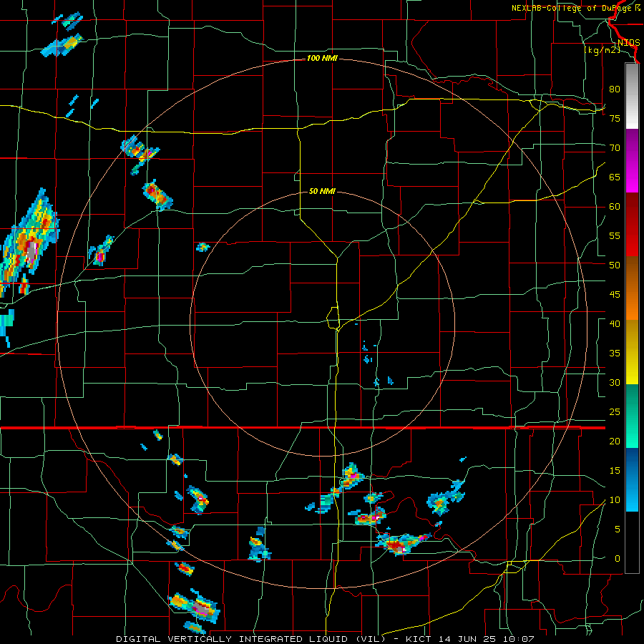Screen dimensions: 644x644
Task: Click the "30" value on the VIL scale
Action: pos(615,383)
